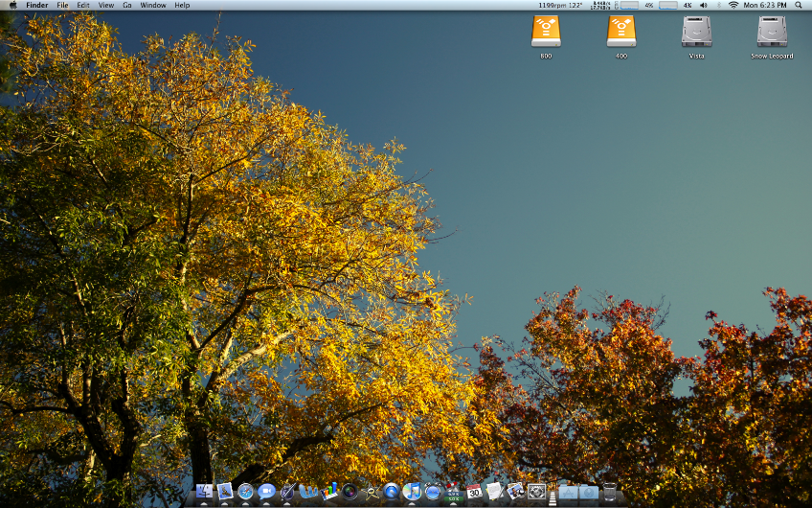Viewport: 812px width, 508px height.
Task: Click the first CPU graph showing 4%
Action: (629, 5)
